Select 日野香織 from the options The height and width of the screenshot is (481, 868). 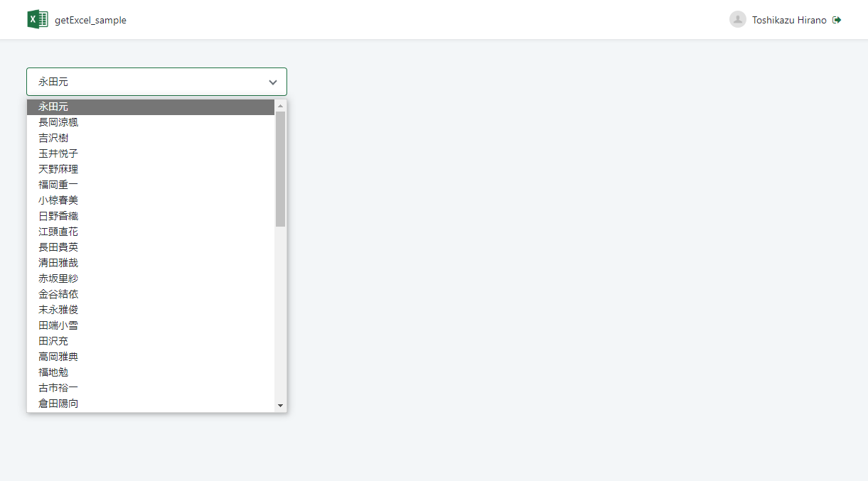coord(151,216)
